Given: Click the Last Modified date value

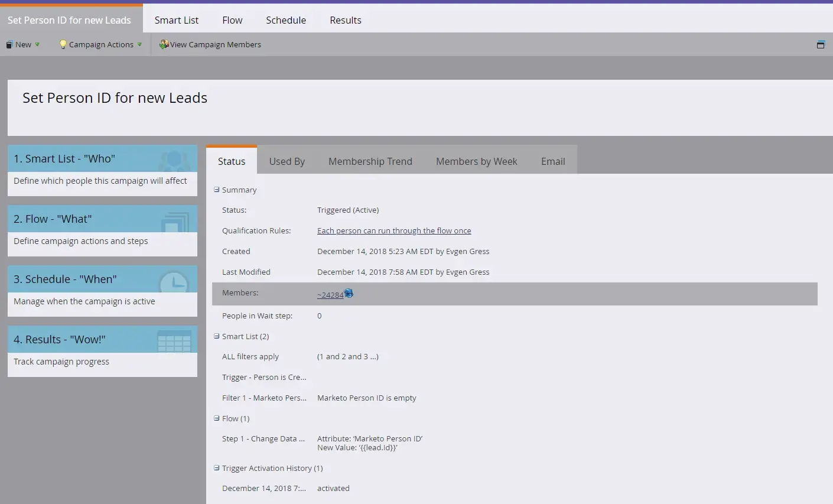Looking at the screenshot, I should (404, 272).
